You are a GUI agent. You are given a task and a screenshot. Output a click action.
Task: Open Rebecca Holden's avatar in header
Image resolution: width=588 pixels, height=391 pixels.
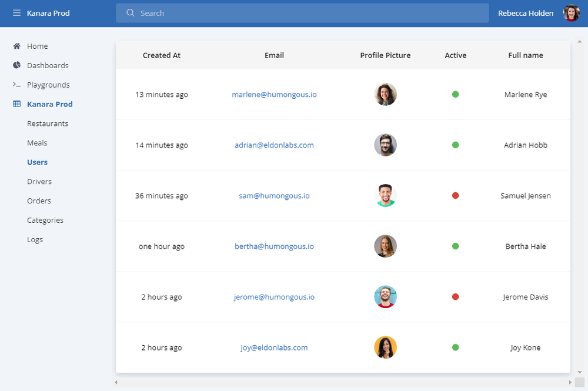click(x=571, y=13)
